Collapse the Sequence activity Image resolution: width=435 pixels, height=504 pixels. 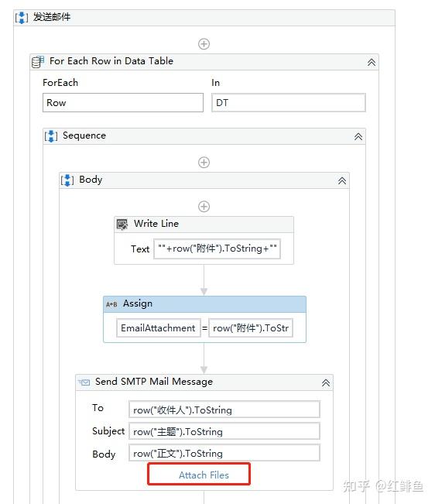pyautogui.click(x=358, y=137)
